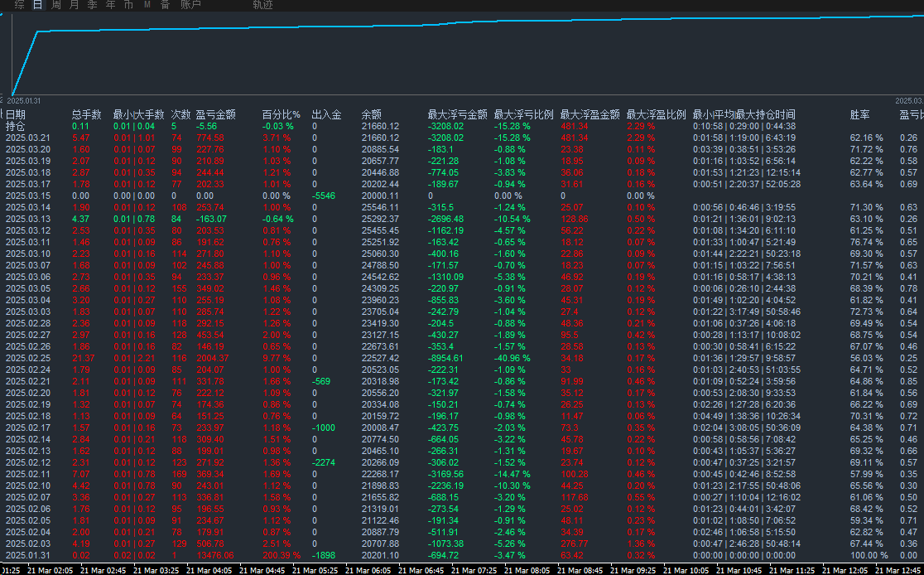Select the 年 yearly tab
924x575 pixels.
[x=110, y=5]
